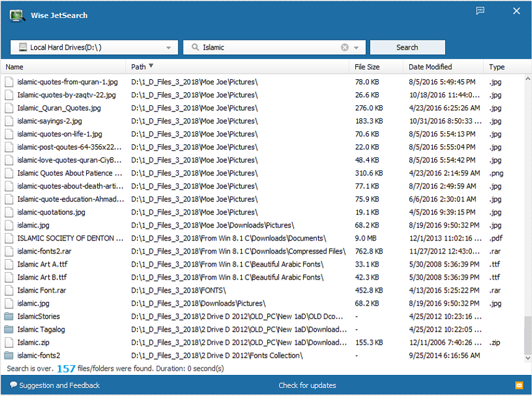
Task: Clear the search text with the X icon
Action: coord(345,48)
